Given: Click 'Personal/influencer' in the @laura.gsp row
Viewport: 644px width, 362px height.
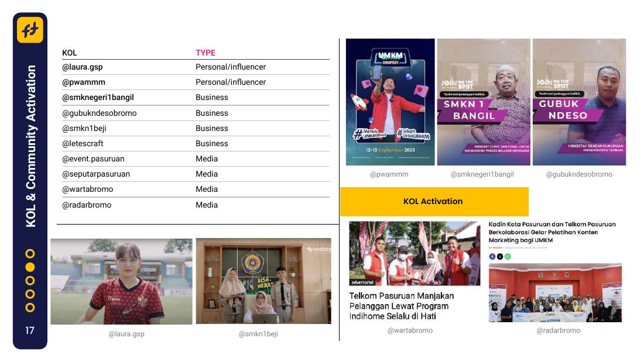Looking at the screenshot, I should (231, 67).
